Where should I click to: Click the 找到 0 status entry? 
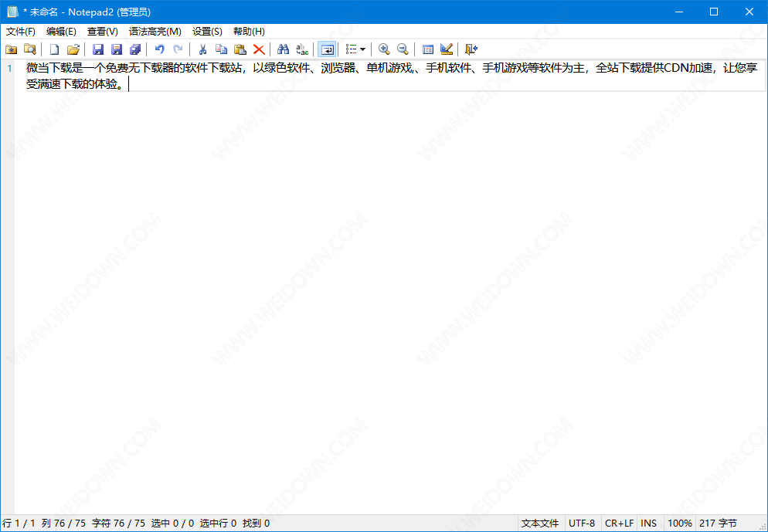tap(257, 524)
